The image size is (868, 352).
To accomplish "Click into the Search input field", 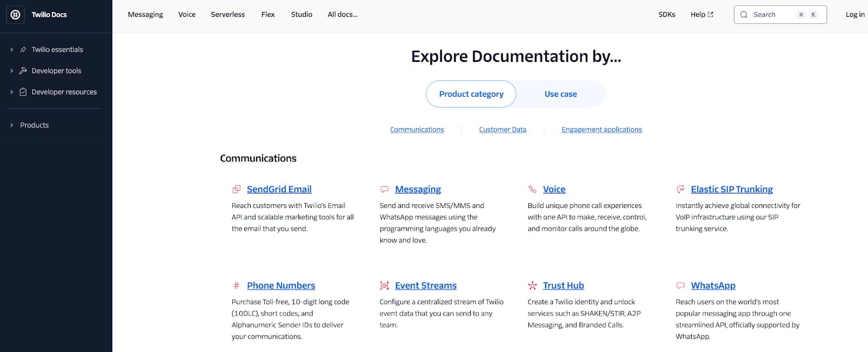I will tap(780, 15).
